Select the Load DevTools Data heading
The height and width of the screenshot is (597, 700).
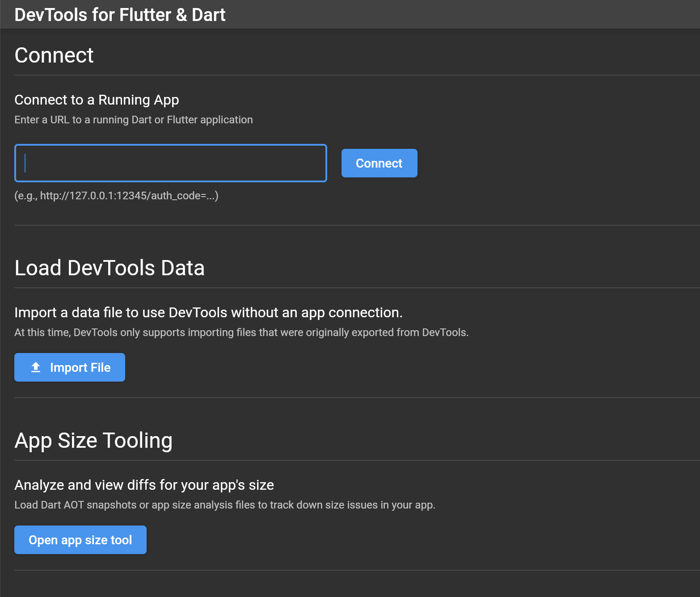tap(110, 268)
